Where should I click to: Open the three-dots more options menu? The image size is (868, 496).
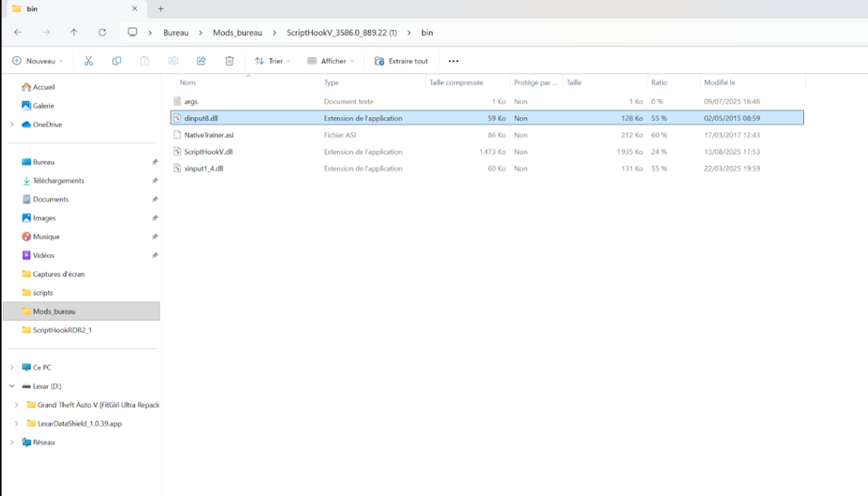coord(453,61)
